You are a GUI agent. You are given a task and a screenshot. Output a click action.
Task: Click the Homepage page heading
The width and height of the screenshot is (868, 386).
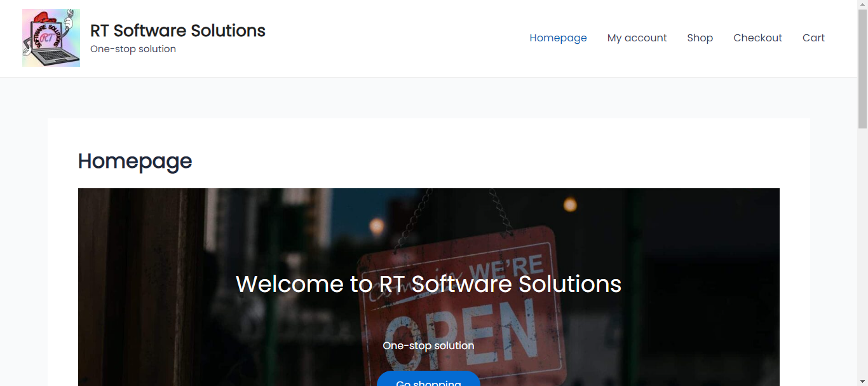pos(135,161)
